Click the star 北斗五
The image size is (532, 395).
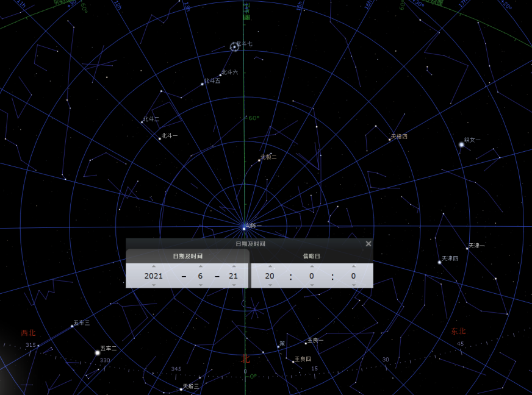click(202, 84)
